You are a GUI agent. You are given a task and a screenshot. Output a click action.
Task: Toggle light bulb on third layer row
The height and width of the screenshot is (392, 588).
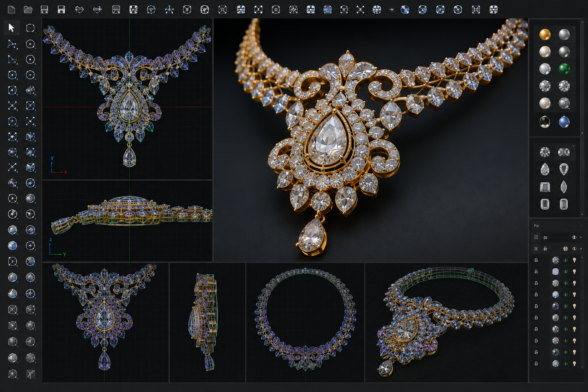pos(574,283)
